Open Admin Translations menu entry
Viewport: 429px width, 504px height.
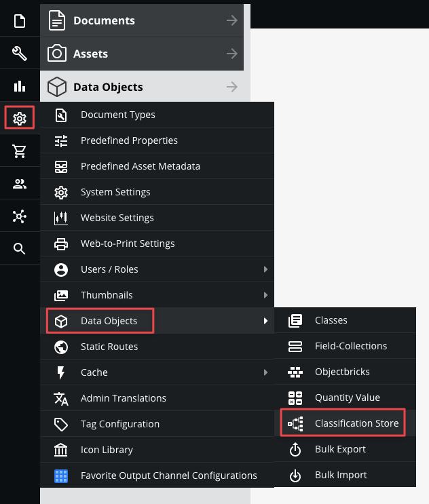pyautogui.click(x=157, y=398)
